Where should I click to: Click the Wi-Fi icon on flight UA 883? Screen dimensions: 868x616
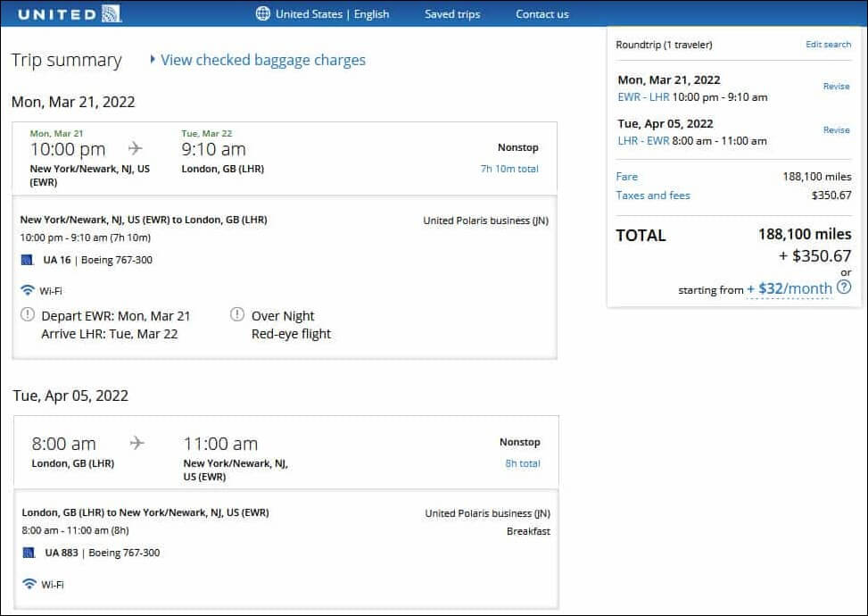[29, 583]
